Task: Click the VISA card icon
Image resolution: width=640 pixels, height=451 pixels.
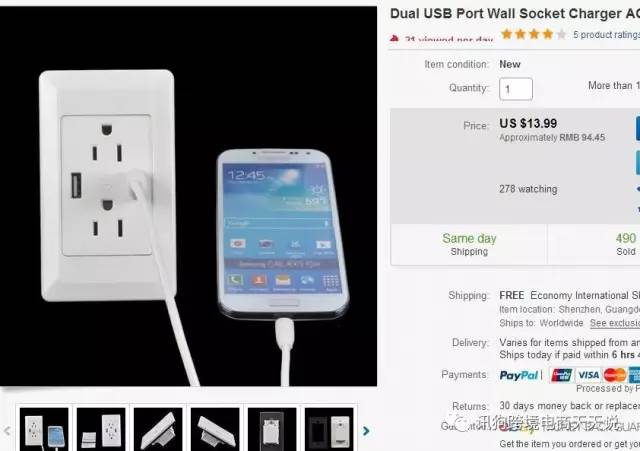Action: coord(588,375)
